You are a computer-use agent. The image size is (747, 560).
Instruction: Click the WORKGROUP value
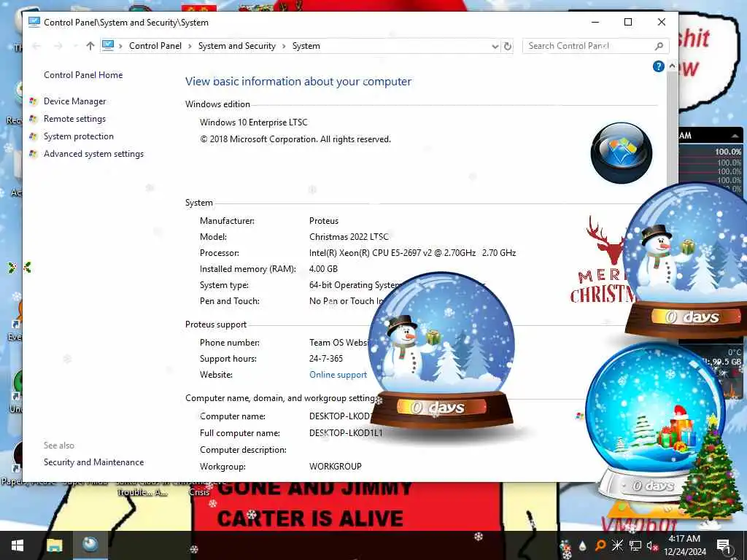tap(336, 466)
